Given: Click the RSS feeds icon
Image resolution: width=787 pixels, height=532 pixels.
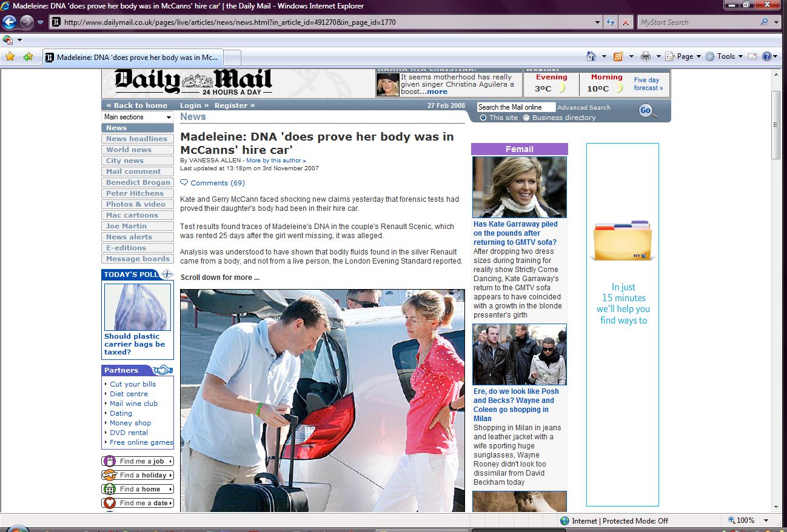Looking at the screenshot, I should tap(618, 56).
